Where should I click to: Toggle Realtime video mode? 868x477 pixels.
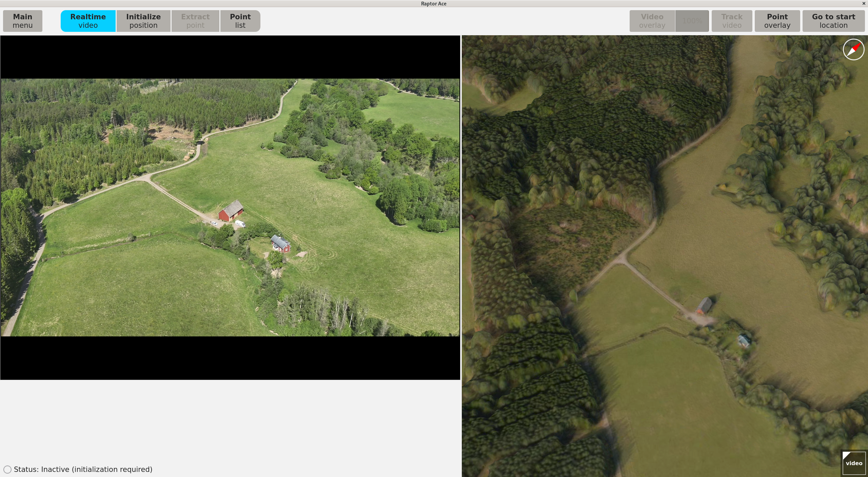click(x=88, y=21)
